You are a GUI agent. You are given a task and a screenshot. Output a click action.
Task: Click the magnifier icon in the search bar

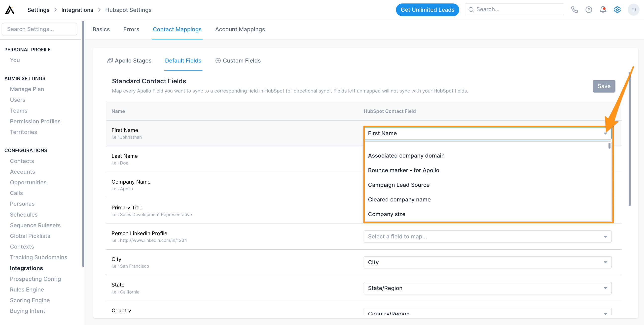coord(471,9)
